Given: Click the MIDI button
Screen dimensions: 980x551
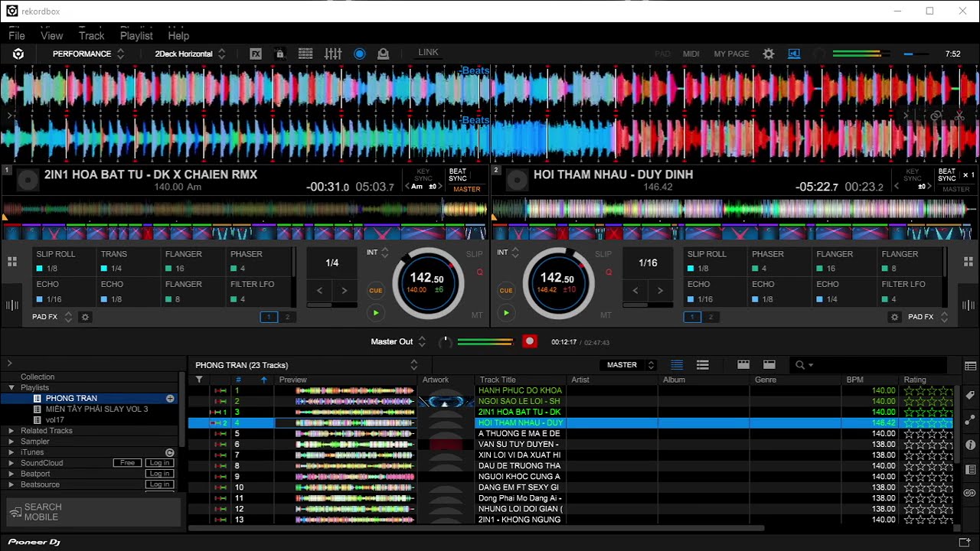Looking at the screenshot, I should click(691, 54).
